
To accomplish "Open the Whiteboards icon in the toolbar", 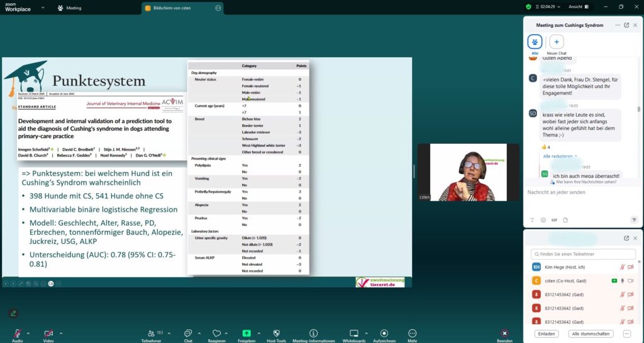I will tap(353, 332).
